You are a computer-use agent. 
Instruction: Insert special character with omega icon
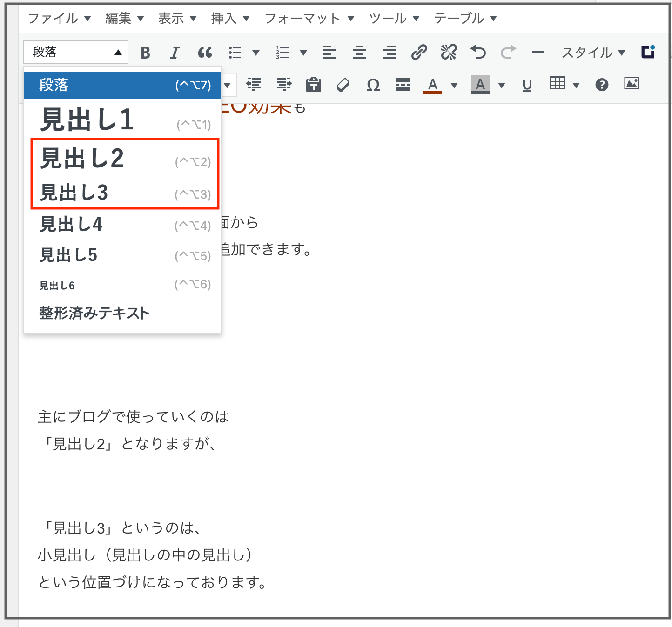373,85
